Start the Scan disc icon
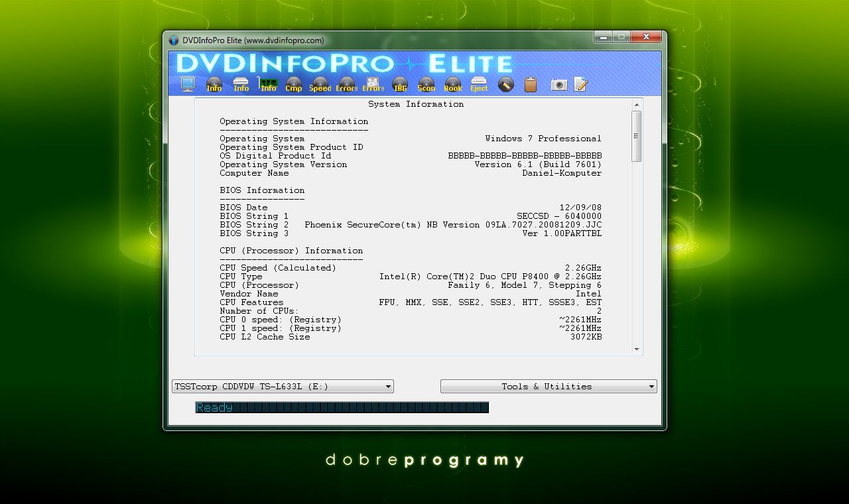The width and height of the screenshot is (849, 504). point(426,84)
